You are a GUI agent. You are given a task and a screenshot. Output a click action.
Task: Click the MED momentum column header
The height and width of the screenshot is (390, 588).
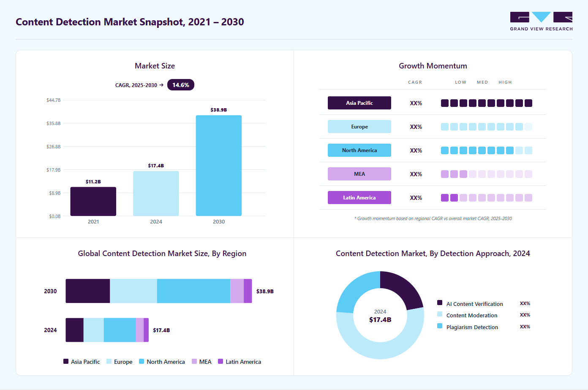pos(482,82)
